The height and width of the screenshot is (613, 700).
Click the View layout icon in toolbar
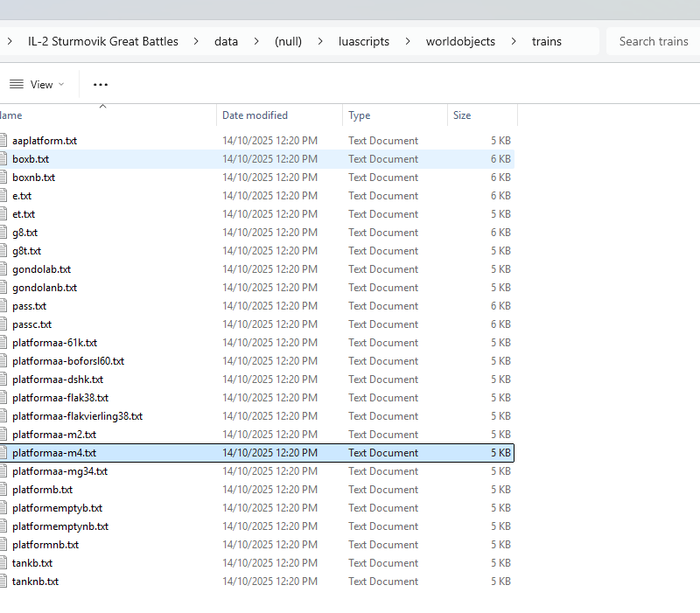[16, 85]
